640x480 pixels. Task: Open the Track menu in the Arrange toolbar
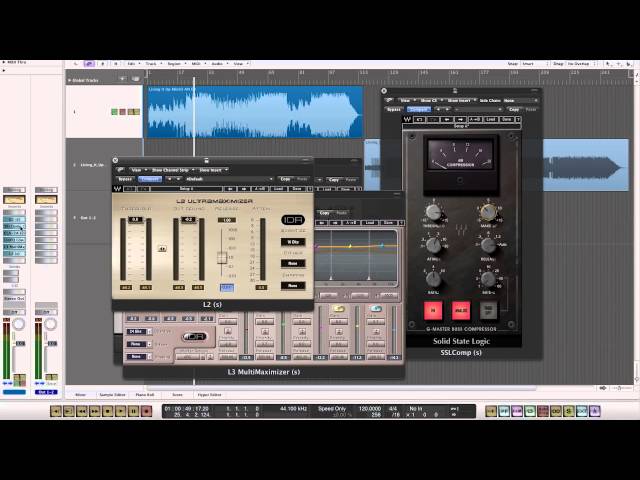(x=153, y=64)
